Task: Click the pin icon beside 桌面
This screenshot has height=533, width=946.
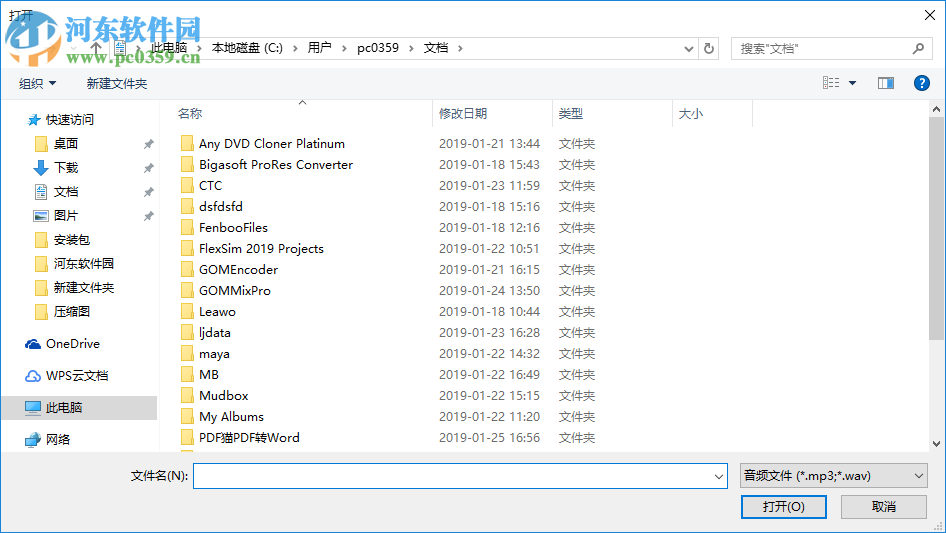Action: click(148, 144)
